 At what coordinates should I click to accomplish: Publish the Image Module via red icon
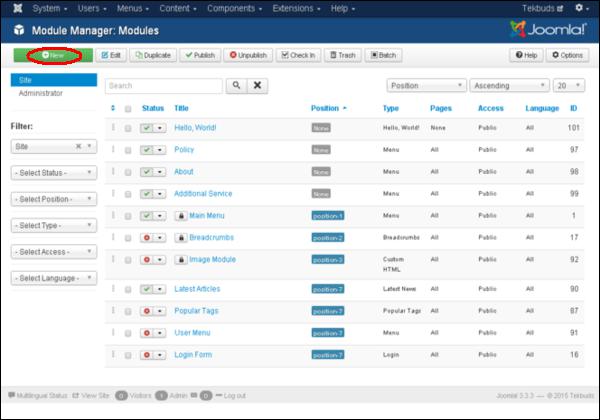pos(147,260)
